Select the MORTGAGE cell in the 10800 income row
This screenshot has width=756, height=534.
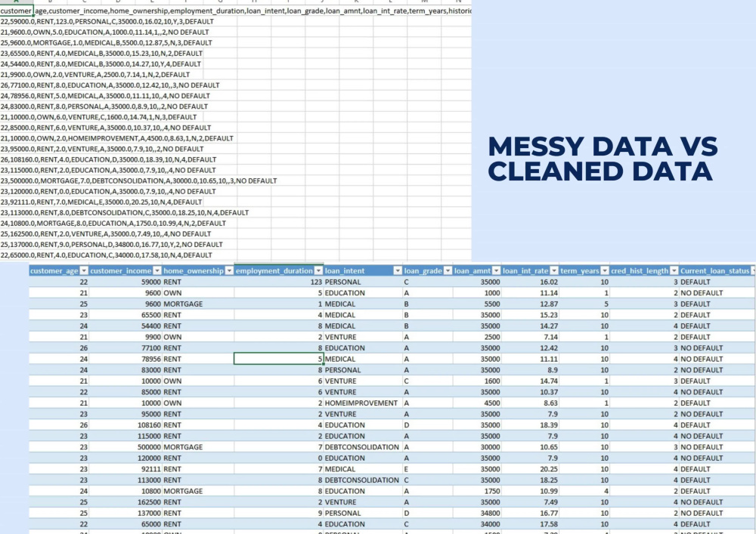tap(198, 491)
